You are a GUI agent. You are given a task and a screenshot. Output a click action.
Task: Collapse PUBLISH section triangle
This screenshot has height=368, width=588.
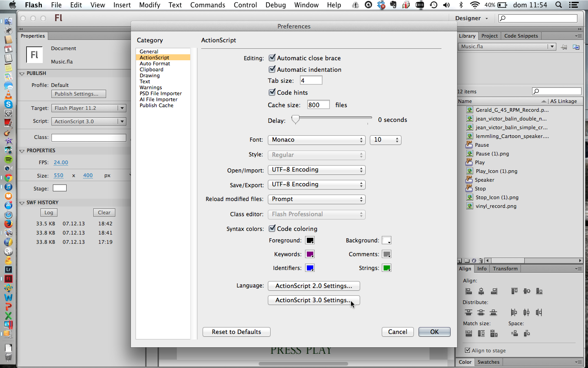(22, 74)
